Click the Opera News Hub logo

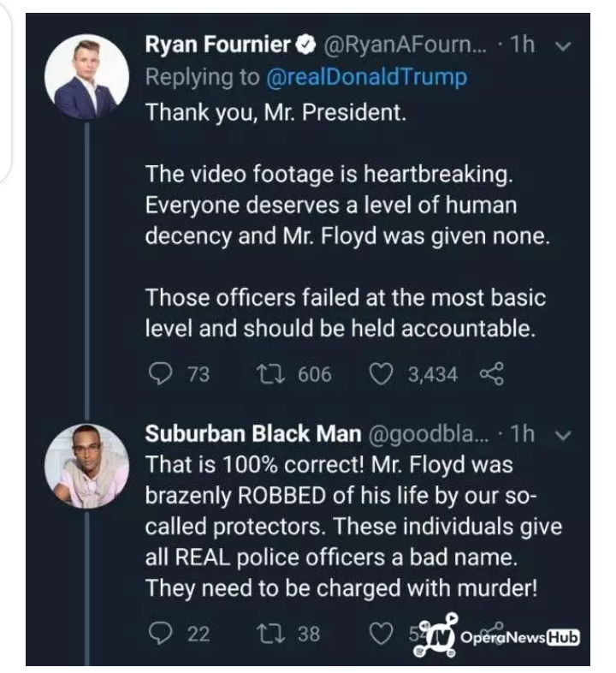pyautogui.click(x=506, y=638)
